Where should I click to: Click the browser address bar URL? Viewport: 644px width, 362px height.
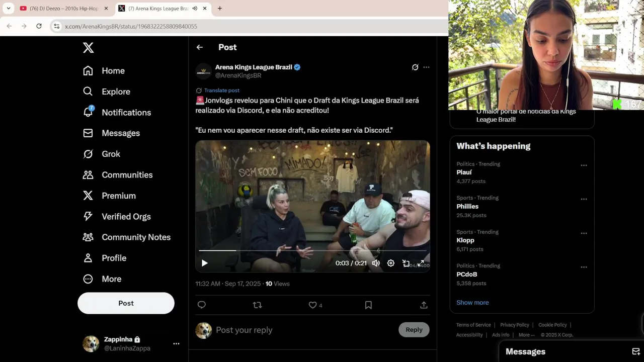[x=131, y=26]
